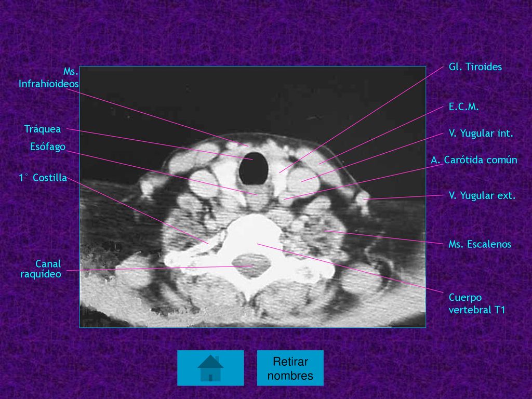
Task: Click the Cuerpo vertebral T1 label
Action: tap(477, 303)
